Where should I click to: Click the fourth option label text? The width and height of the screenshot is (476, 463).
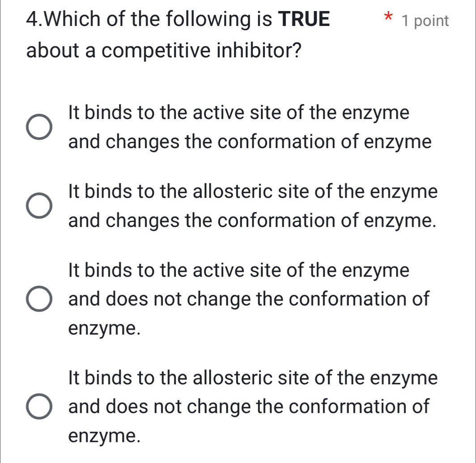pyautogui.click(x=251, y=406)
